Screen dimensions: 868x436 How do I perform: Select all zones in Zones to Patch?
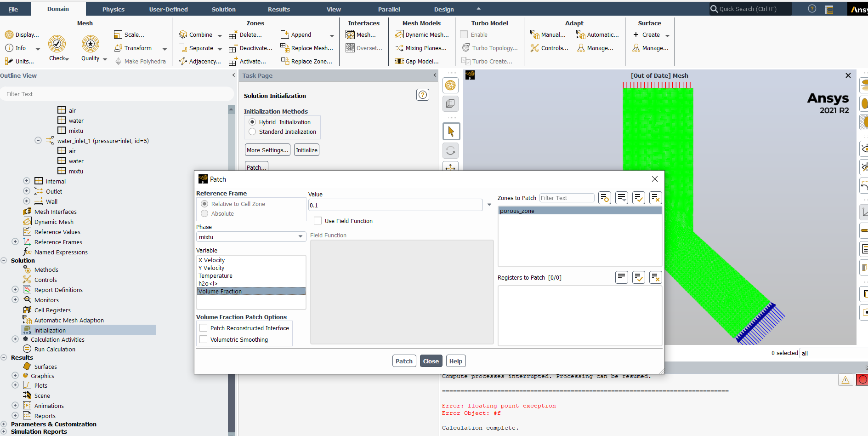click(639, 198)
